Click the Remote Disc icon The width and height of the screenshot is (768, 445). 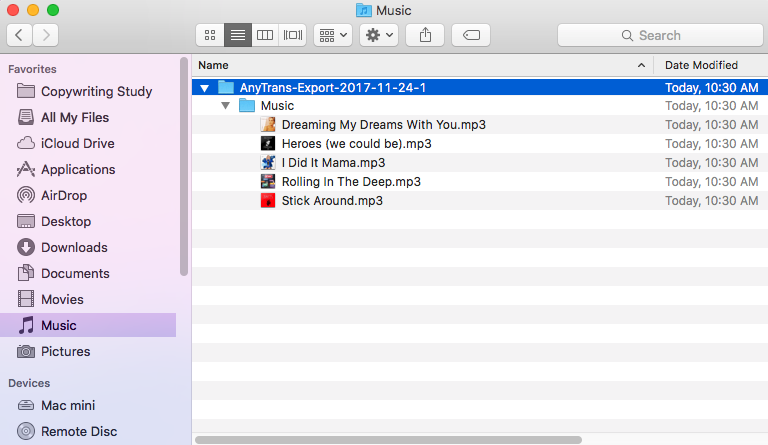pos(26,431)
